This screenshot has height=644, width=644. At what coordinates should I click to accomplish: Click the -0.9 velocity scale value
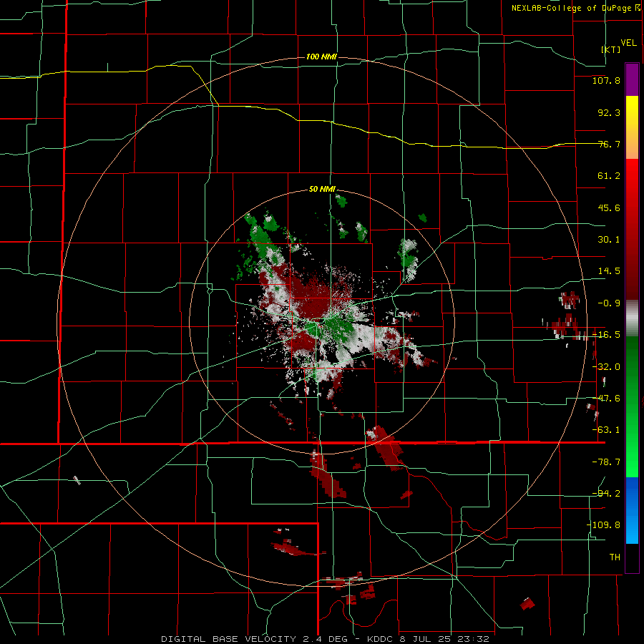[x=609, y=303]
